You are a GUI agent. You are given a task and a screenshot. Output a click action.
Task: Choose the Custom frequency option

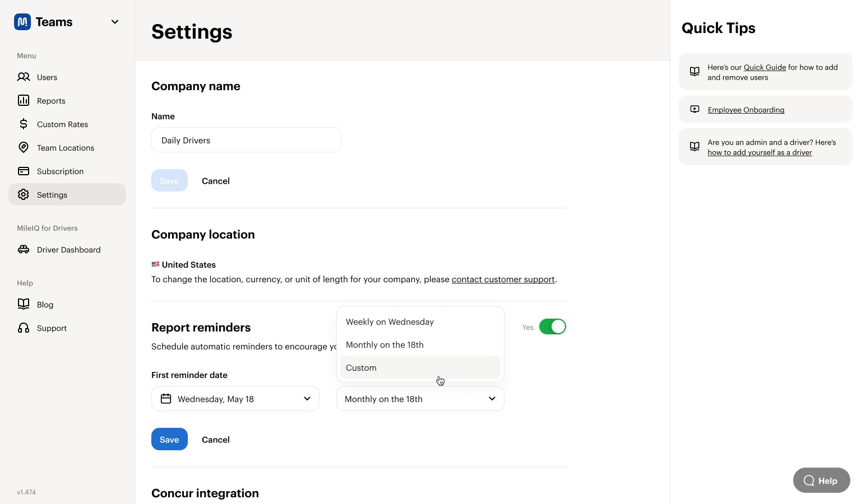pos(362,368)
